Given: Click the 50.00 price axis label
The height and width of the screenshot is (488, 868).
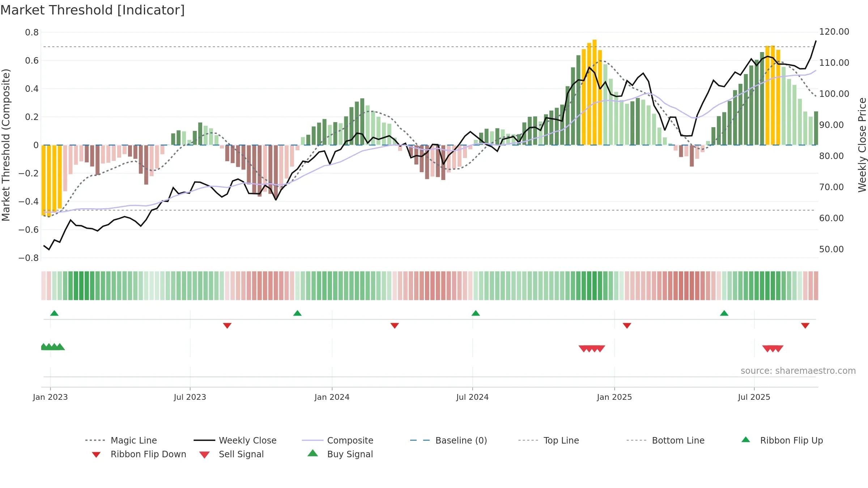Looking at the screenshot, I should [831, 249].
